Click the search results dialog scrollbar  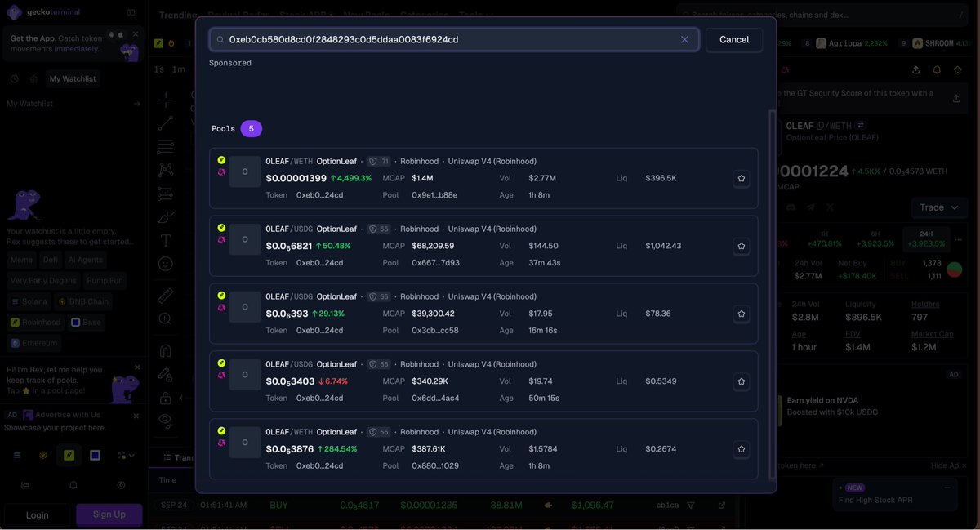point(773,294)
